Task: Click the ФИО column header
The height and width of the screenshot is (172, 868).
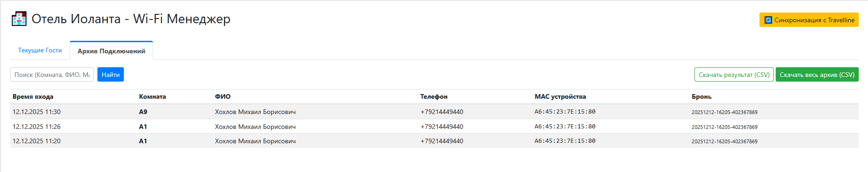Action: click(223, 96)
